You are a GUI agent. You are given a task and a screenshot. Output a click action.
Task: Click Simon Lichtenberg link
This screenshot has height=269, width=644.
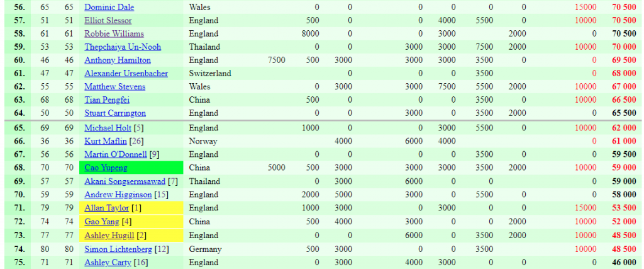coord(118,249)
